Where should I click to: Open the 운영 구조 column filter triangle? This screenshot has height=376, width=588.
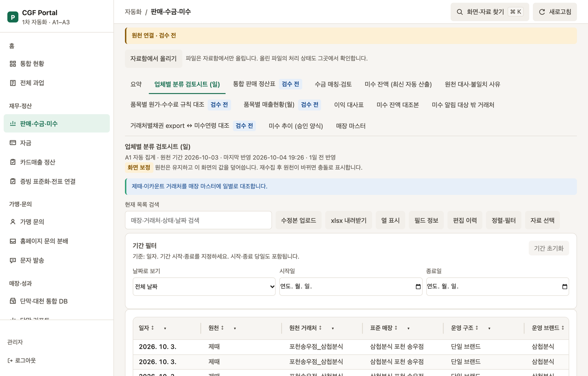pos(489,328)
